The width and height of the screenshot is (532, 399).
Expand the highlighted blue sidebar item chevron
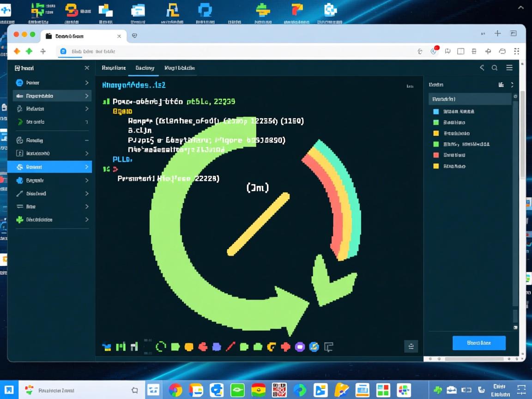click(86, 167)
